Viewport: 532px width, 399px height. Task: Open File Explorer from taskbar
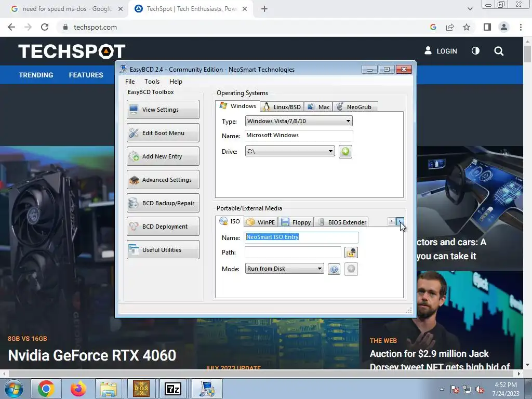point(108,389)
